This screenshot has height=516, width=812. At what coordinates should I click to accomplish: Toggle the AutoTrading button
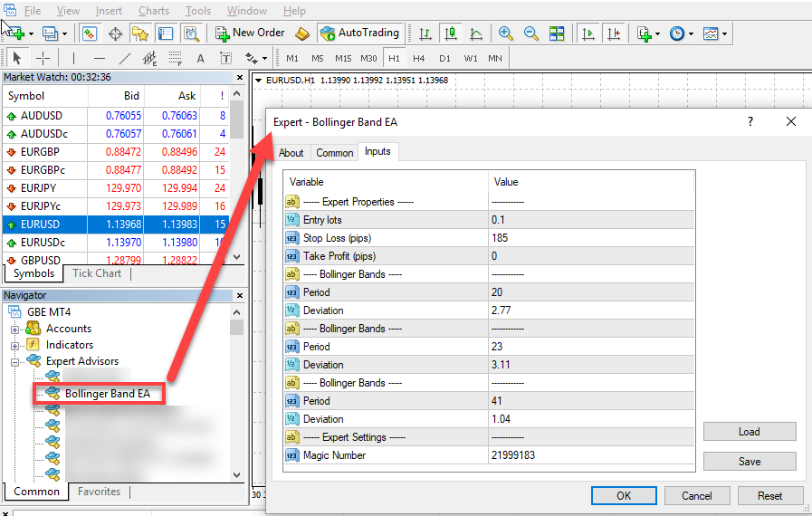360,33
